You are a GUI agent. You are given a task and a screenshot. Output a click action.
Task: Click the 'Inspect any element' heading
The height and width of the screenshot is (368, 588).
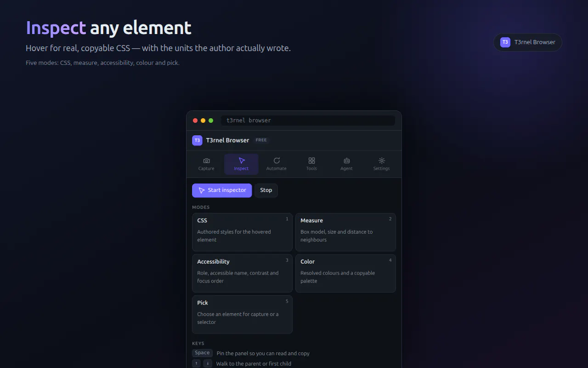tap(108, 28)
